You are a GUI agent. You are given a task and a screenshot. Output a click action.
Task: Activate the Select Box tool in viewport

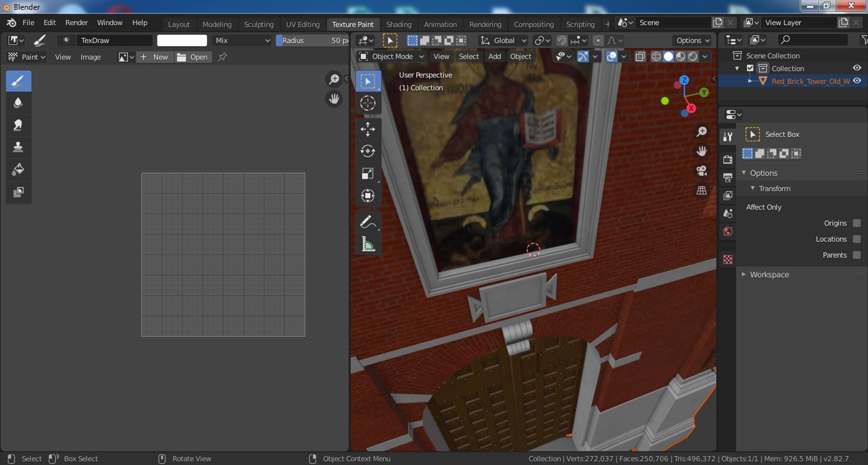[x=368, y=81]
